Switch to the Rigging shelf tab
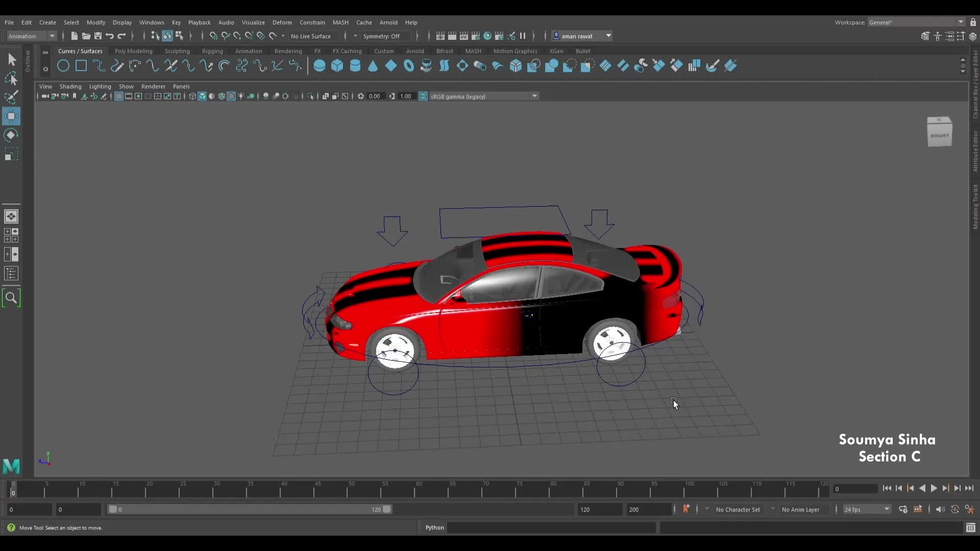 [212, 51]
